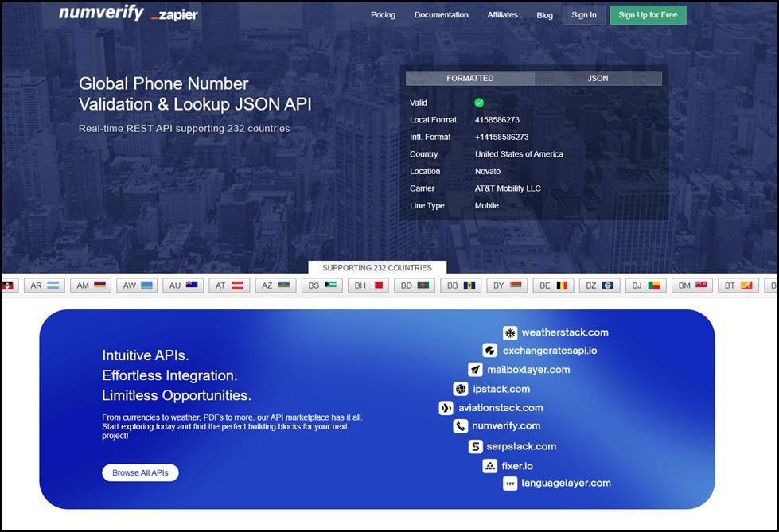The height and width of the screenshot is (532, 779).
Task: Open languagelayer.com link
Action: tap(567, 483)
